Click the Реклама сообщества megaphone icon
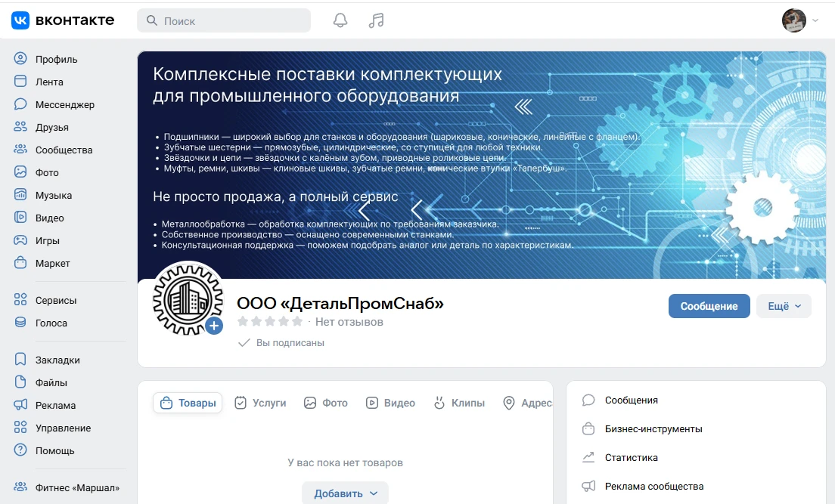 (x=588, y=486)
